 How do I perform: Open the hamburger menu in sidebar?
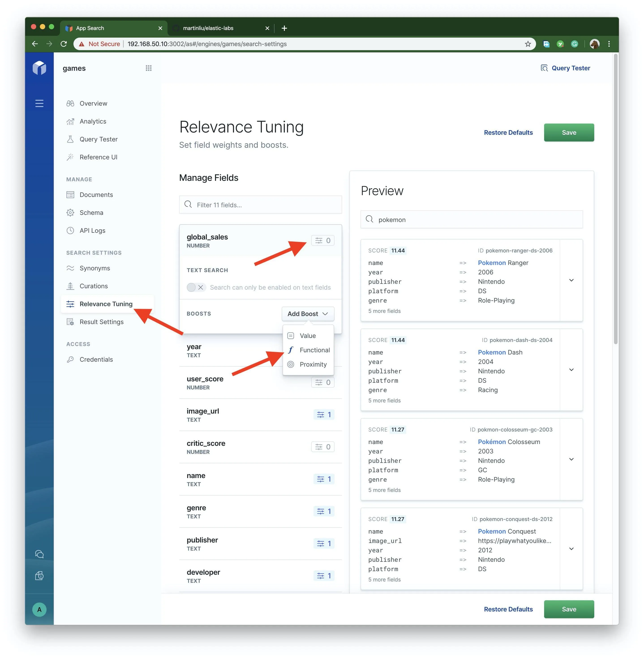click(x=39, y=103)
